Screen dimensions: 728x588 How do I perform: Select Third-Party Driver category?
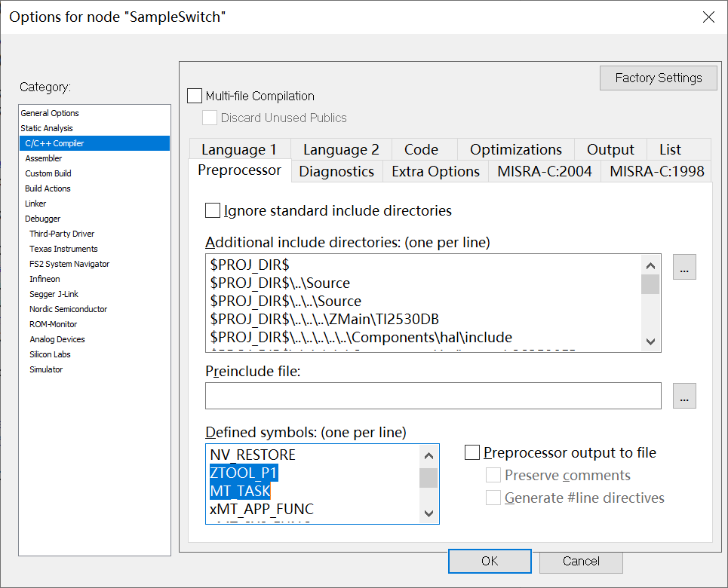point(95,234)
